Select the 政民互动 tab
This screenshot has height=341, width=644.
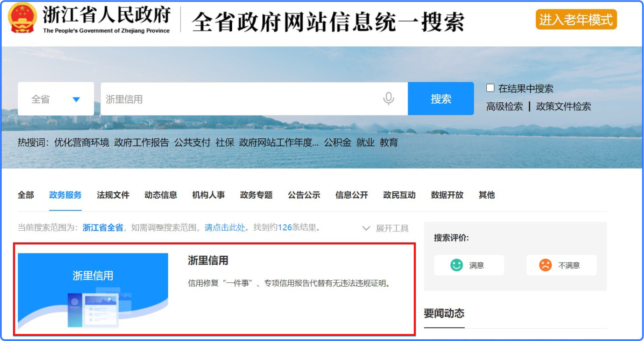point(399,195)
